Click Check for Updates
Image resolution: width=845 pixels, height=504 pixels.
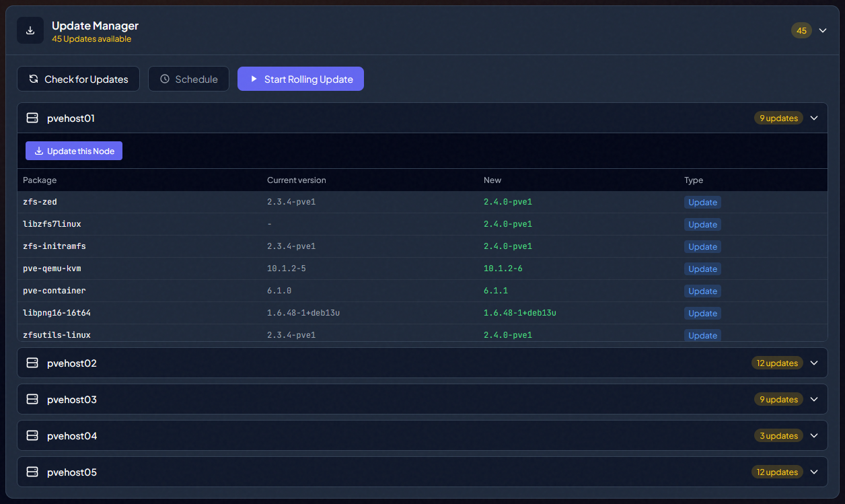[78, 79]
